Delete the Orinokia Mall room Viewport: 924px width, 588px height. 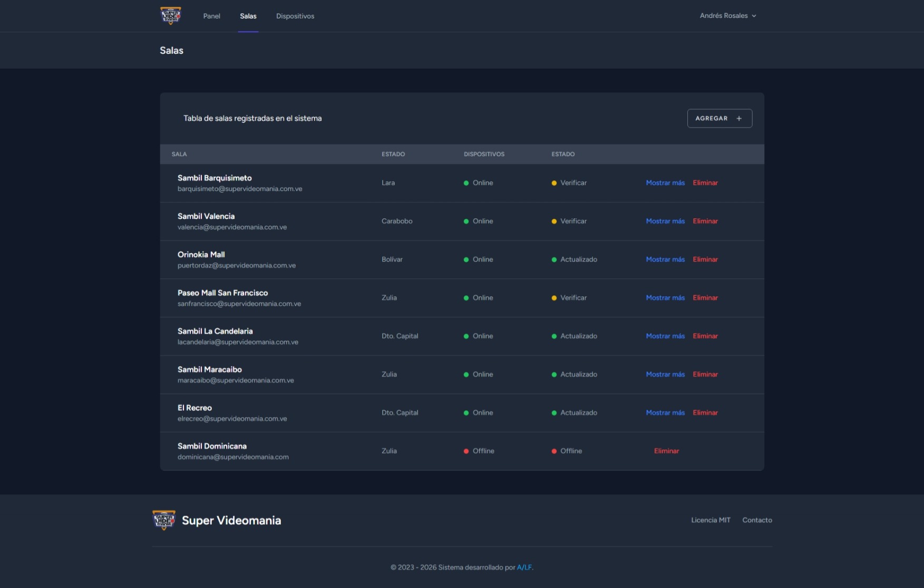[x=705, y=259]
